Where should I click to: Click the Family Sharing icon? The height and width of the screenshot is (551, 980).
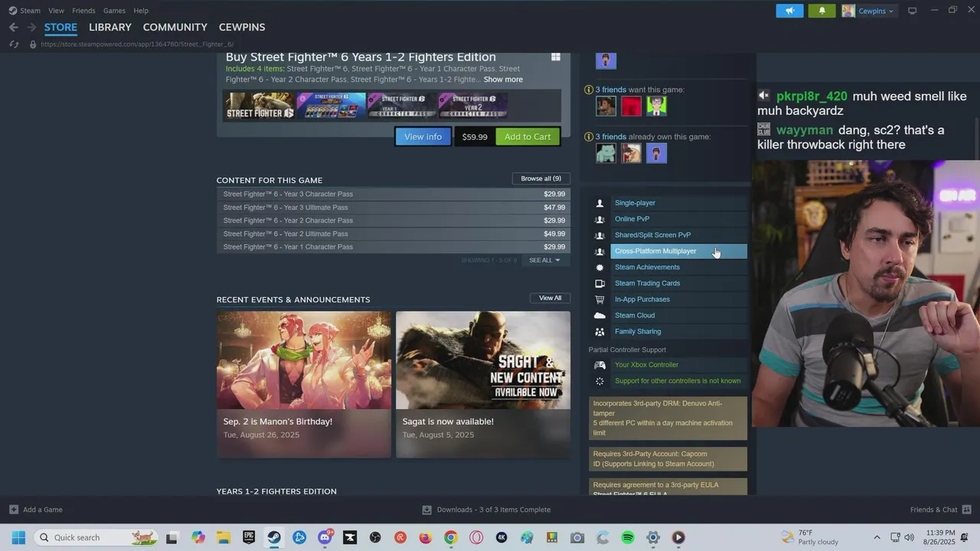[599, 331]
